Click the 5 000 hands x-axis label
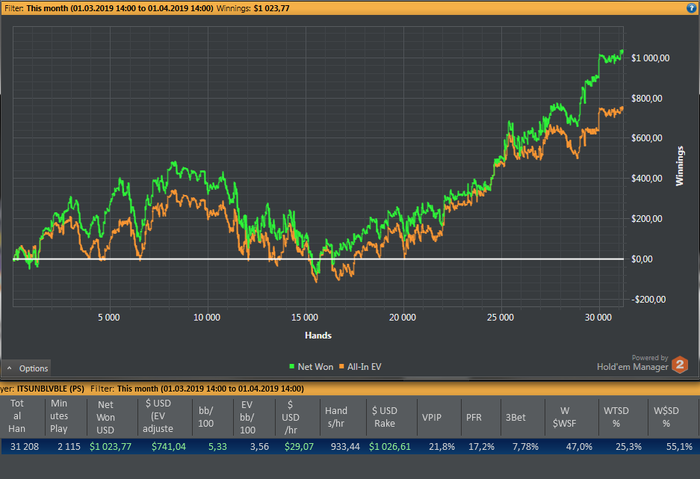This screenshot has height=479, width=700. coord(109,317)
